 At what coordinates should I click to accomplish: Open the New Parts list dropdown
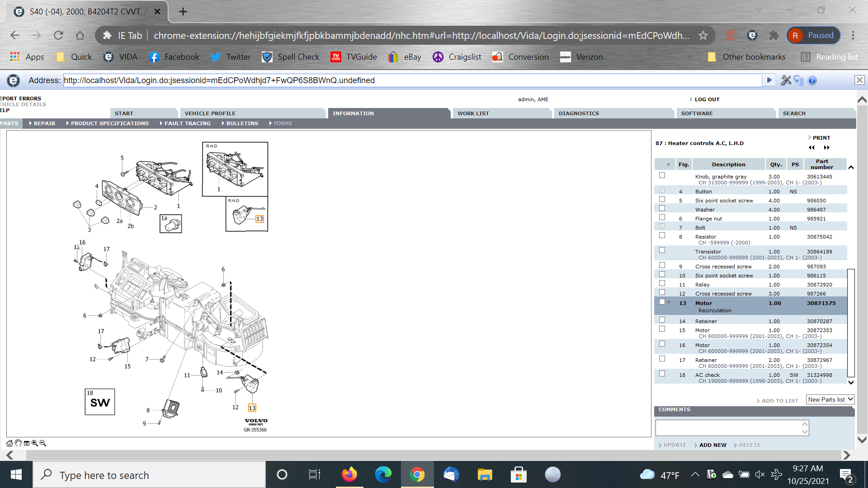pos(830,399)
